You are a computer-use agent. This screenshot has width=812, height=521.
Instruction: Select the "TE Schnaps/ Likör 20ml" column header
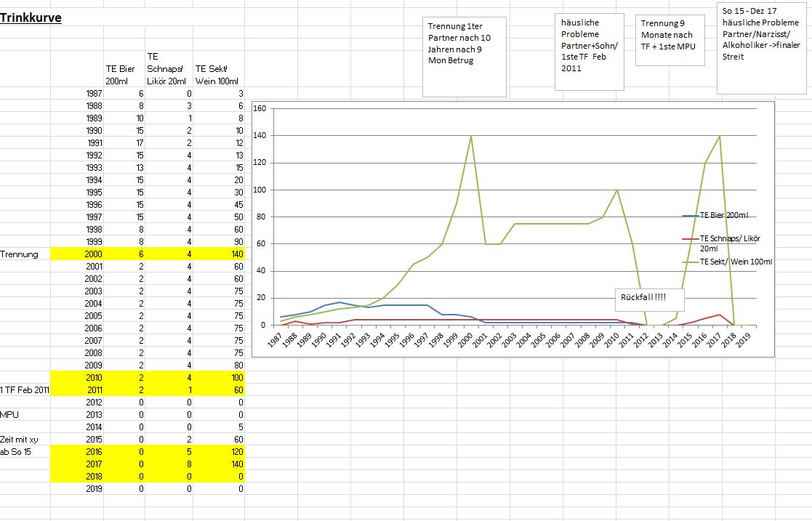169,68
